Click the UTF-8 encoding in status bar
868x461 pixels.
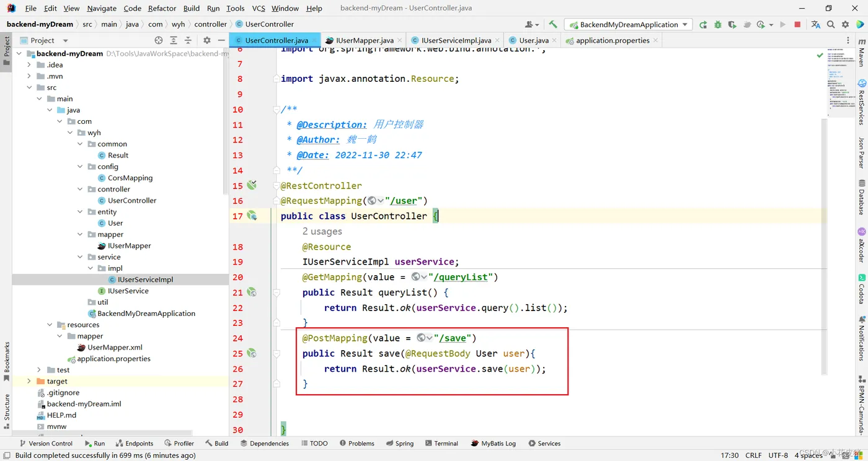pos(778,455)
